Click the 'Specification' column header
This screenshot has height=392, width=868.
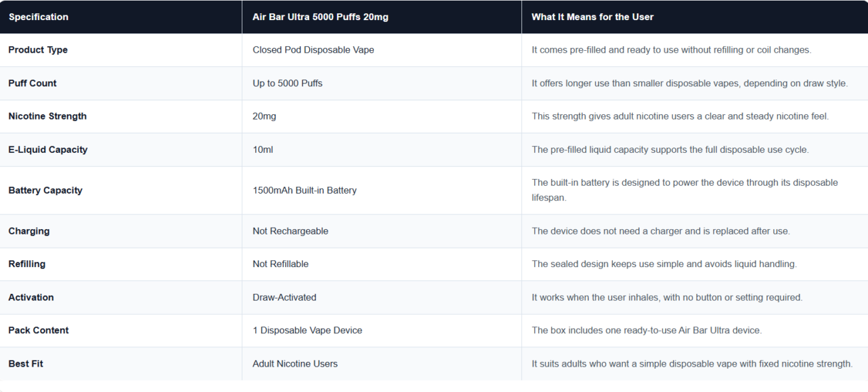pos(38,17)
